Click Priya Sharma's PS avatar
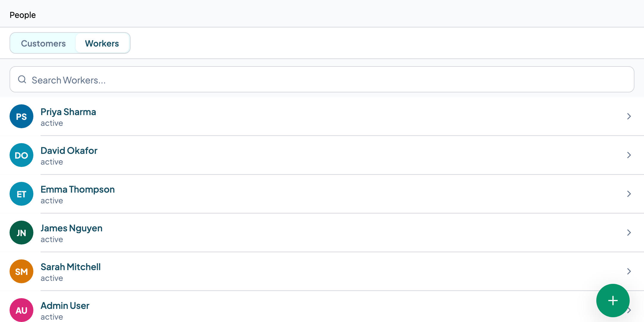Screen dimensions: 644x322 tap(21, 116)
